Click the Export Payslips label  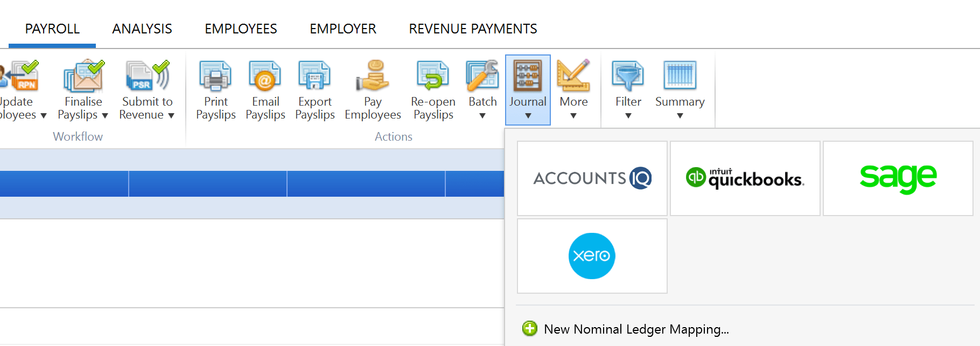coord(315,108)
